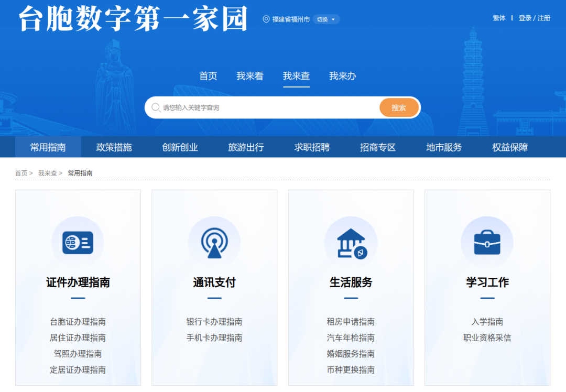Open 婚姻服务指南 guide
Image resolution: width=566 pixels, height=392 pixels.
point(351,354)
